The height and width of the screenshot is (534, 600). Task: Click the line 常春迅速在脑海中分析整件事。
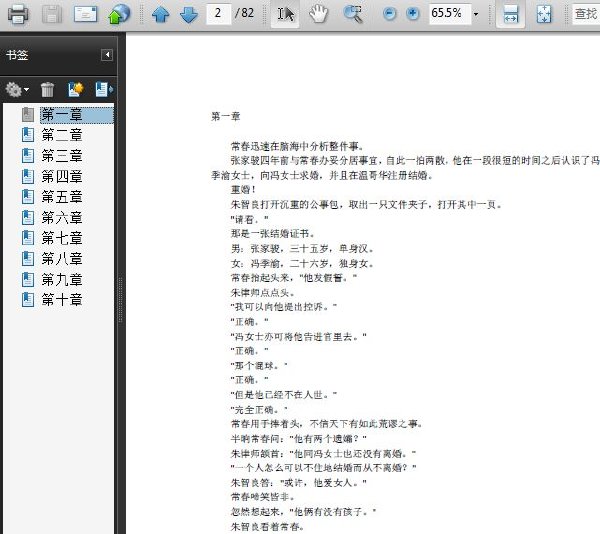click(297, 146)
